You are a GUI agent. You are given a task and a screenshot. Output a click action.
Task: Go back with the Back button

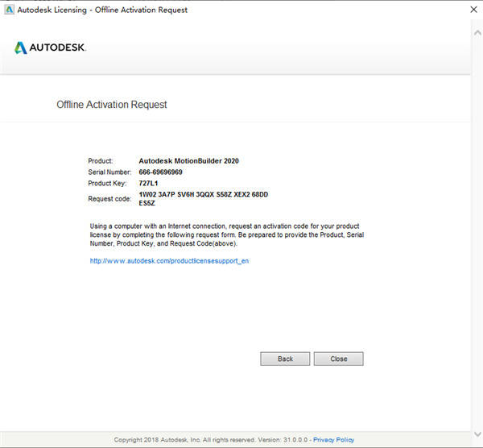click(285, 359)
